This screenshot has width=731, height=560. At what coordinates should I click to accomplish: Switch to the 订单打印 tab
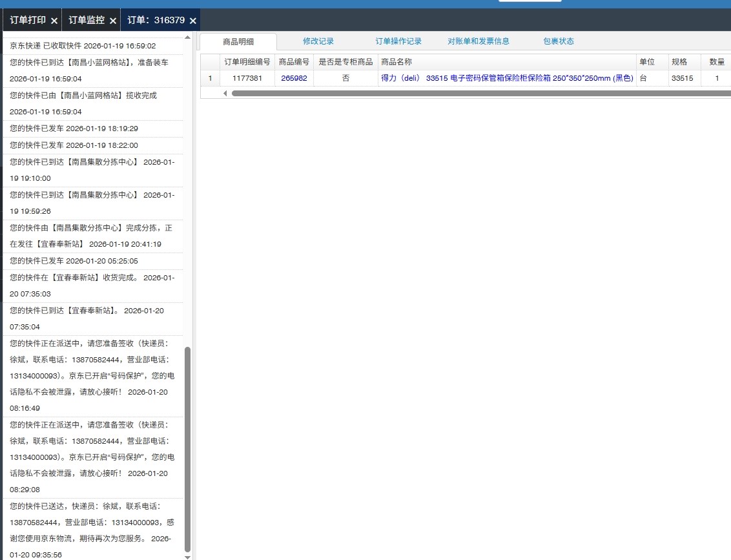coord(28,20)
